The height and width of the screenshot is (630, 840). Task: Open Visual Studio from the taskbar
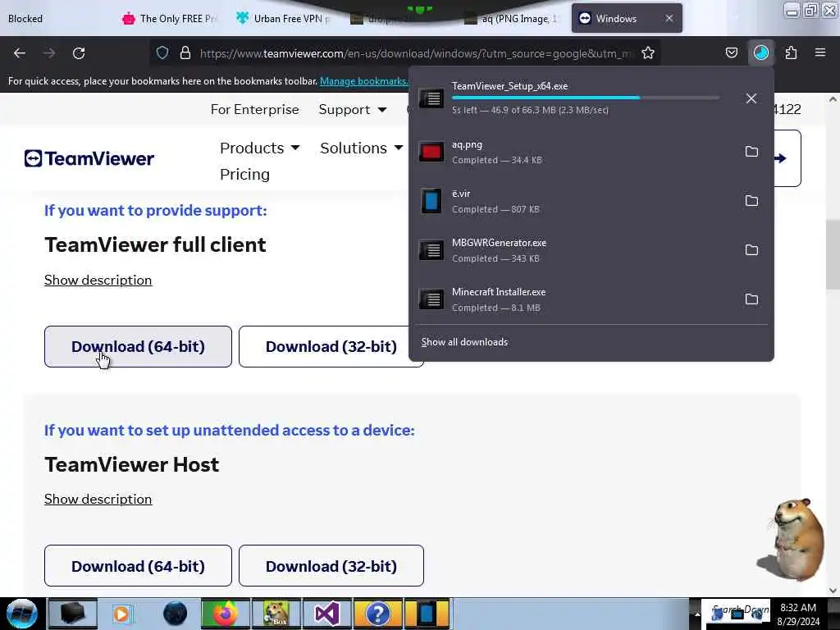point(326,614)
